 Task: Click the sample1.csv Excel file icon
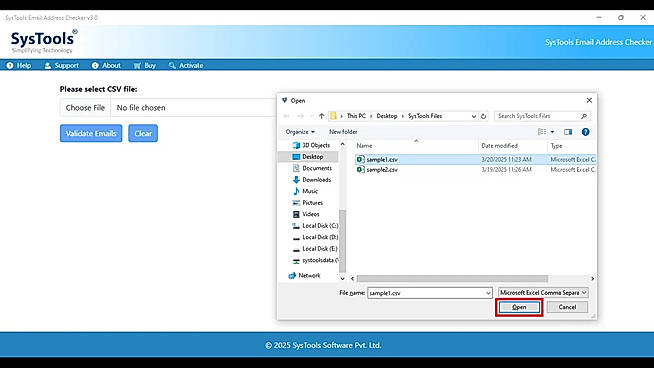(x=360, y=159)
